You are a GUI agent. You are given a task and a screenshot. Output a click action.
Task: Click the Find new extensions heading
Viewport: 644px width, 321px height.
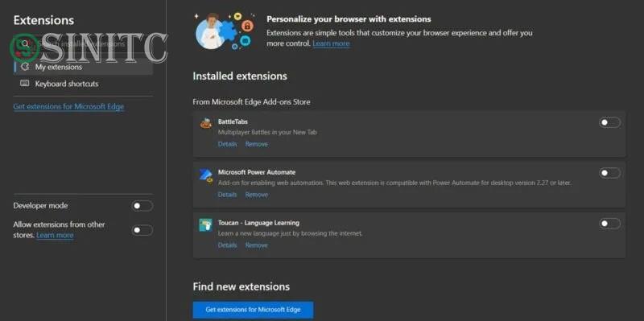coord(241,286)
